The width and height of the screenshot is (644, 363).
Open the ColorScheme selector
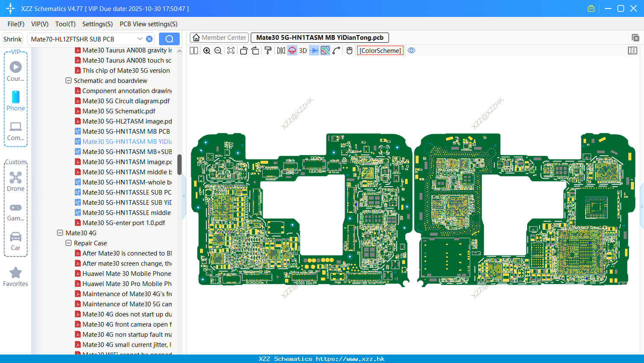[380, 50]
